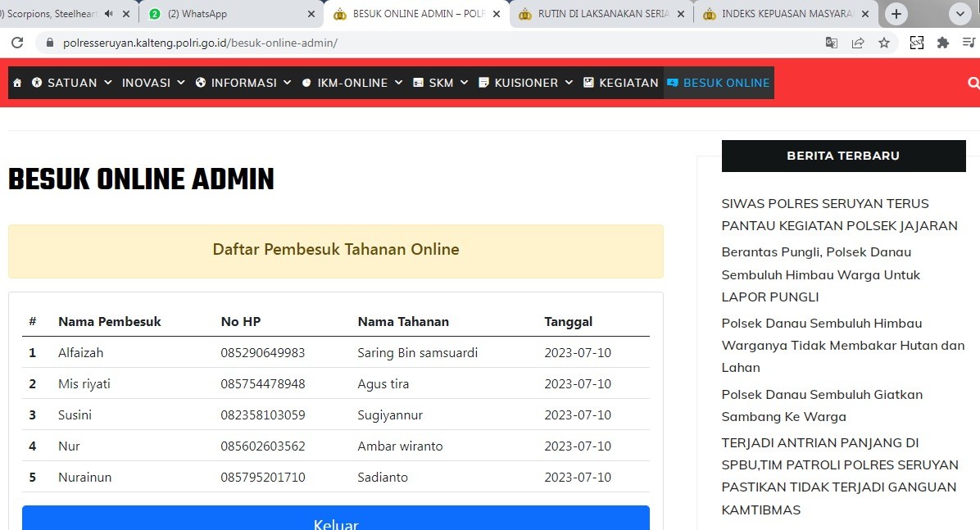Bookmark this page with the star icon
Image resolution: width=980 pixels, height=530 pixels.
(884, 43)
